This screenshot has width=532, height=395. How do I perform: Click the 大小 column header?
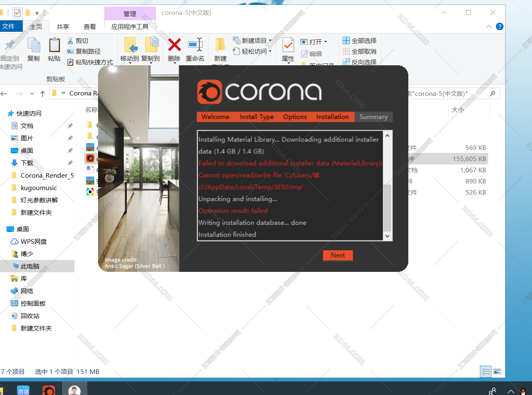pos(458,109)
